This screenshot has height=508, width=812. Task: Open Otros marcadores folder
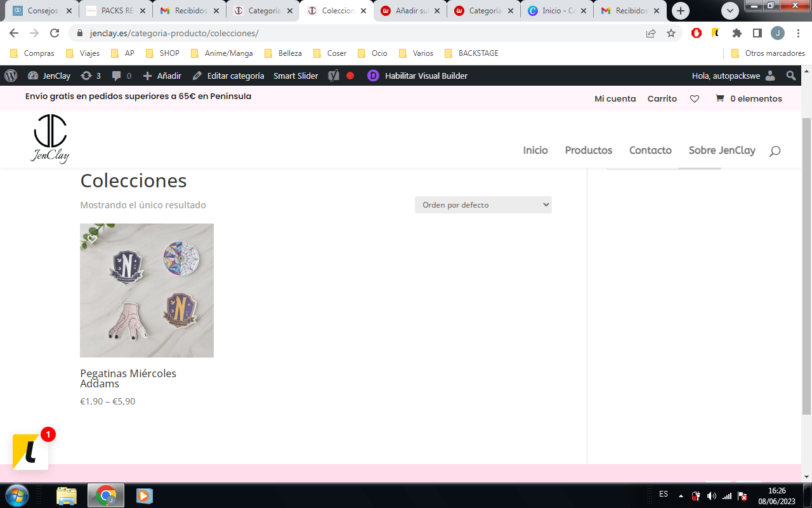[768, 53]
